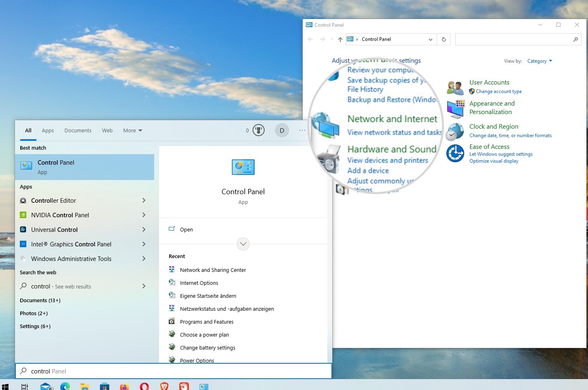Show Settings (6+) results
Viewport: 588px width, 390px height.
point(35,326)
